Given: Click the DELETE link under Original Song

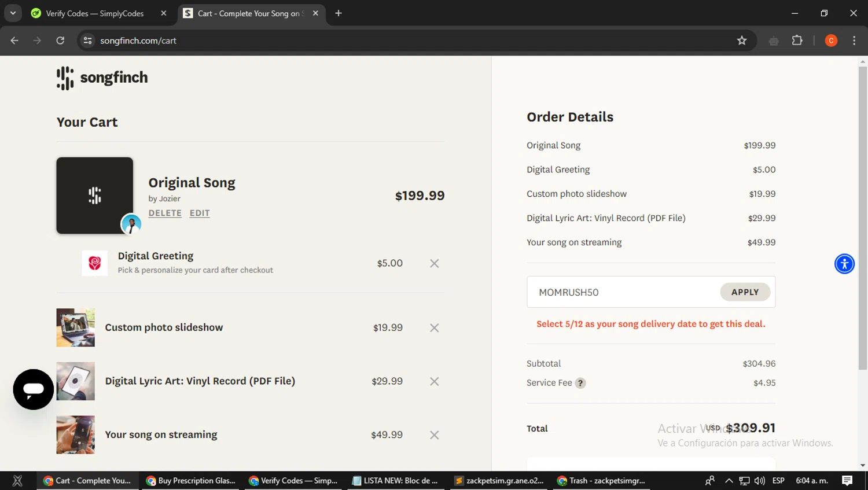Looking at the screenshot, I should coord(165,213).
